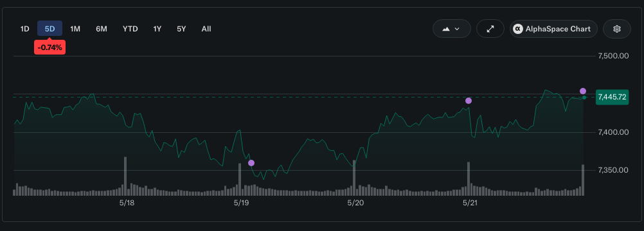Screen dimensions: 644x231
Task: Show the All time range
Action: [x=206, y=29]
